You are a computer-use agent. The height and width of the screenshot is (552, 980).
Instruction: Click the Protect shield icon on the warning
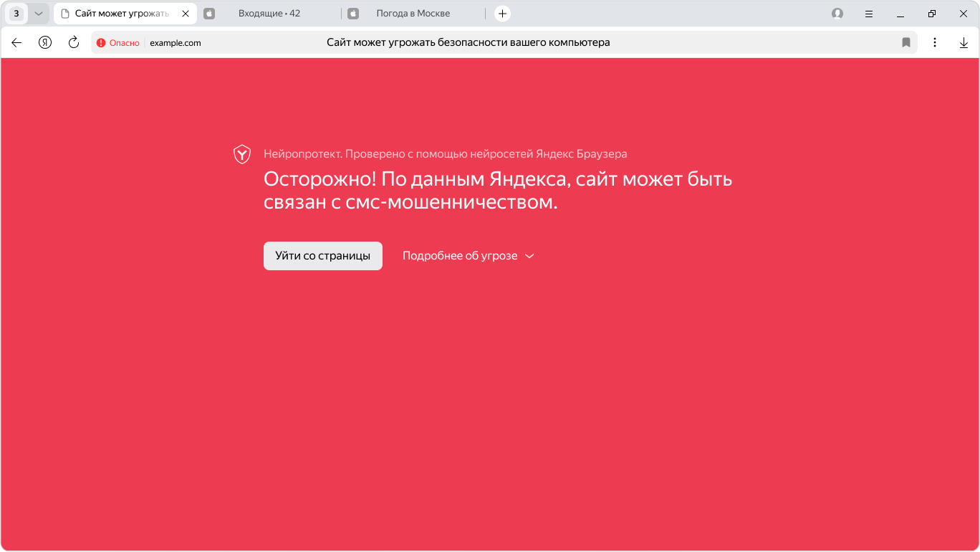242,154
